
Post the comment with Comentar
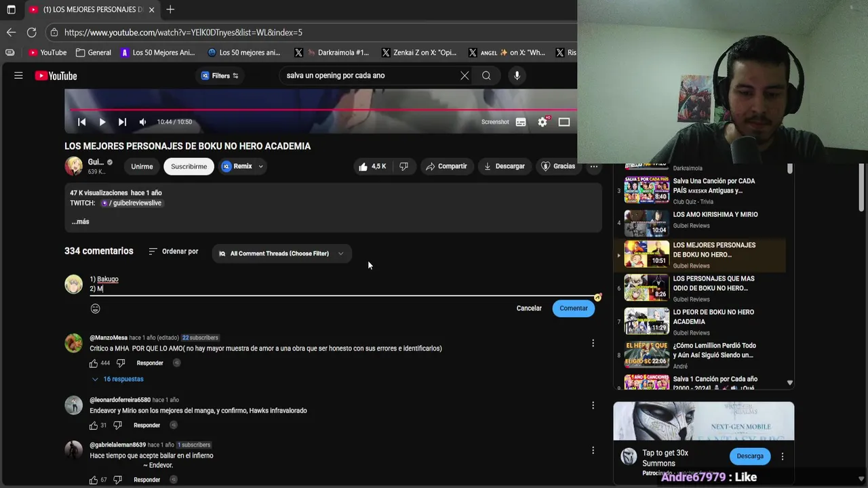[574, 308]
